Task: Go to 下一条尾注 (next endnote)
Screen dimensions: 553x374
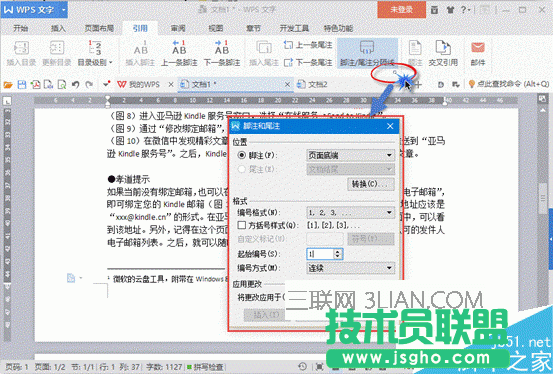Action: [308, 62]
